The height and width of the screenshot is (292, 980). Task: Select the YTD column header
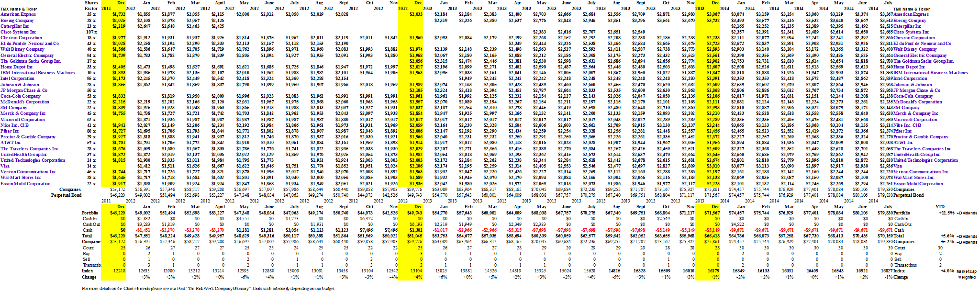click(x=940, y=207)
